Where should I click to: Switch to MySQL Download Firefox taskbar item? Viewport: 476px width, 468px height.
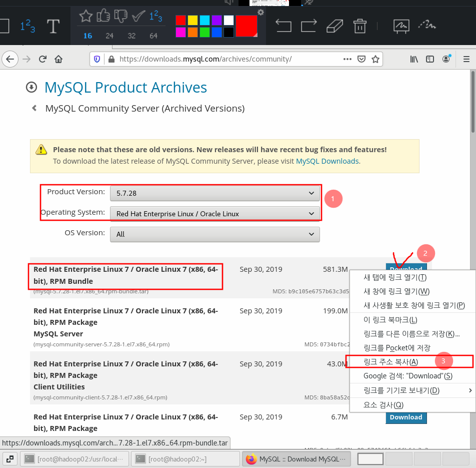click(296, 459)
